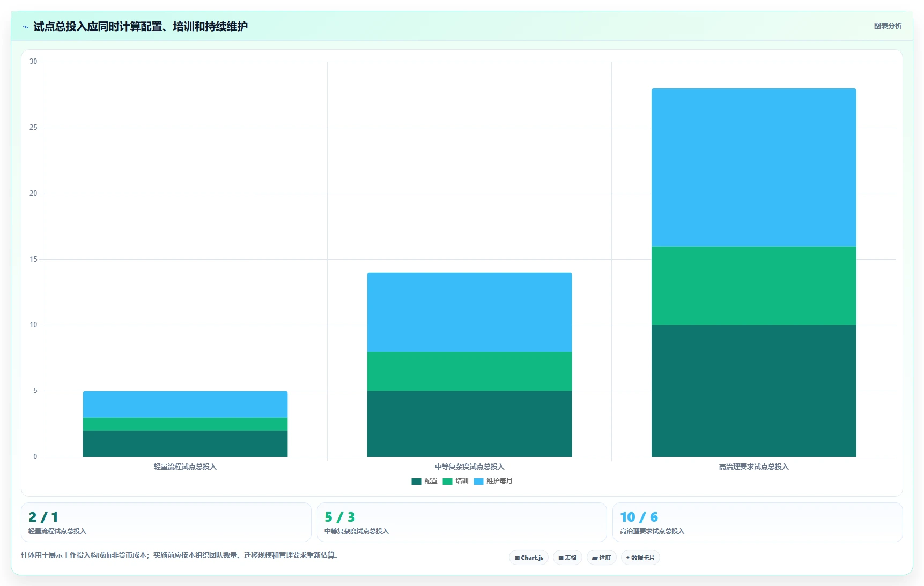Click the 培训 legend label
Image resolution: width=924 pixels, height=586 pixels.
coord(462,481)
